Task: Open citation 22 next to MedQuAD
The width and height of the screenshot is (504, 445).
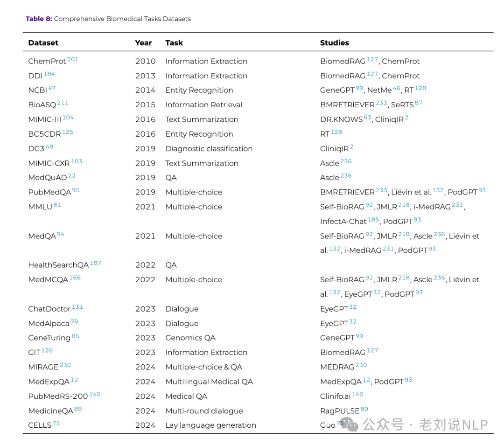Action: pos(72,175)
